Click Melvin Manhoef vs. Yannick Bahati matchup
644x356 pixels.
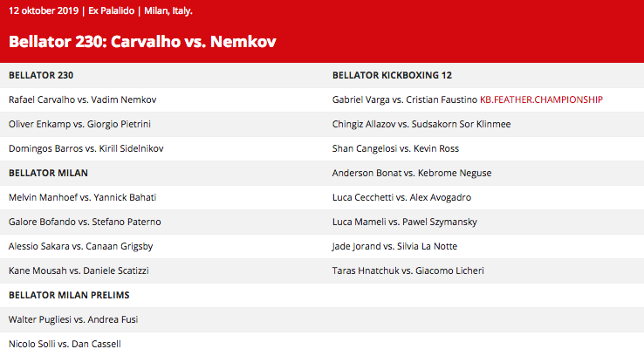tap(82, 197)
